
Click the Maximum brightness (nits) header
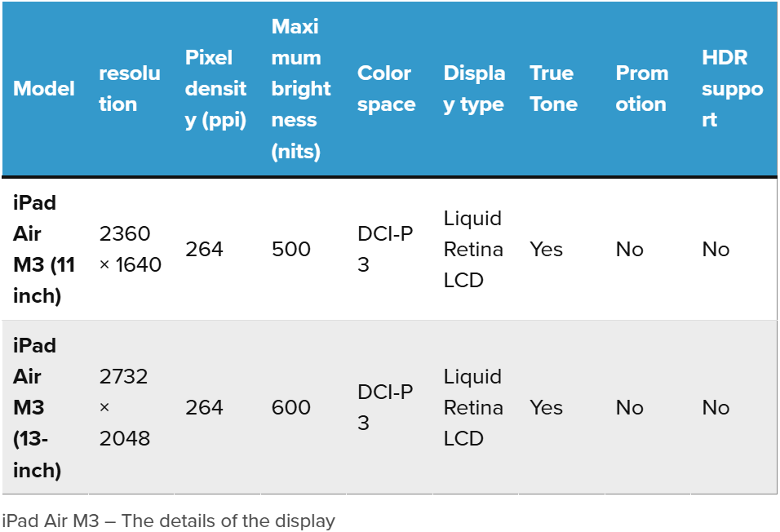coord(301,89)
